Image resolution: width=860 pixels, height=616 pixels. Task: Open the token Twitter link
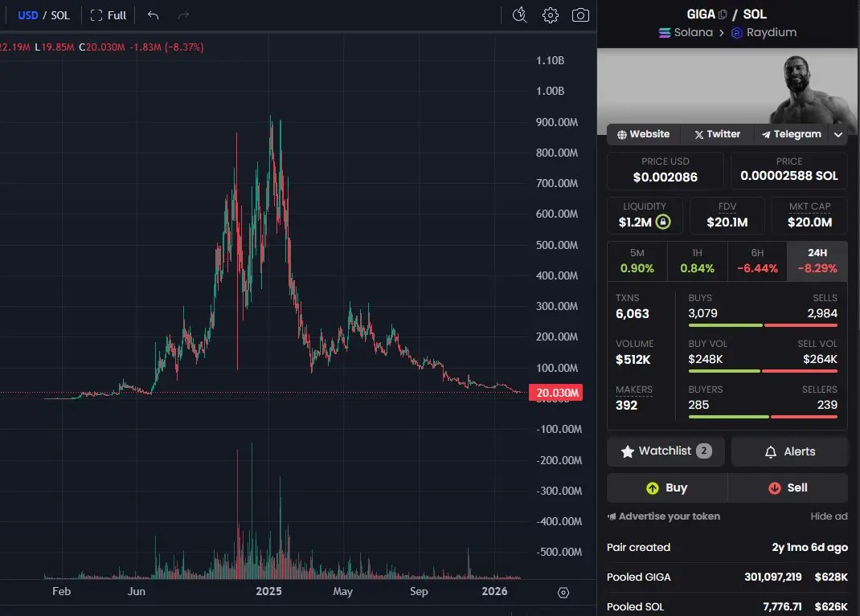coord(718,134)
